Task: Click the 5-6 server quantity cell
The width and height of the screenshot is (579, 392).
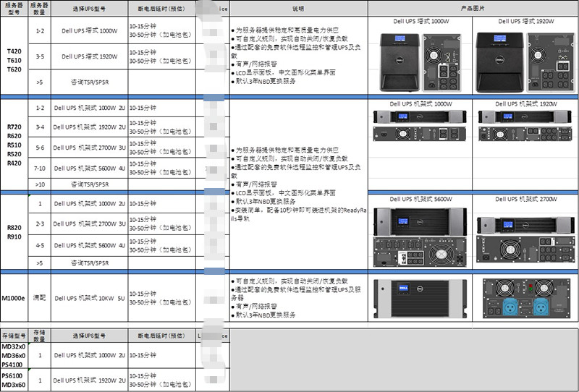Action: pyautogui.click(x=40, y=148)
